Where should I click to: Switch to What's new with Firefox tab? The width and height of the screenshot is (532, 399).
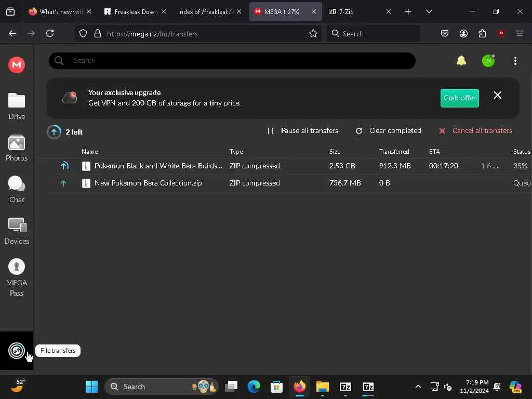tap(60, 11)
